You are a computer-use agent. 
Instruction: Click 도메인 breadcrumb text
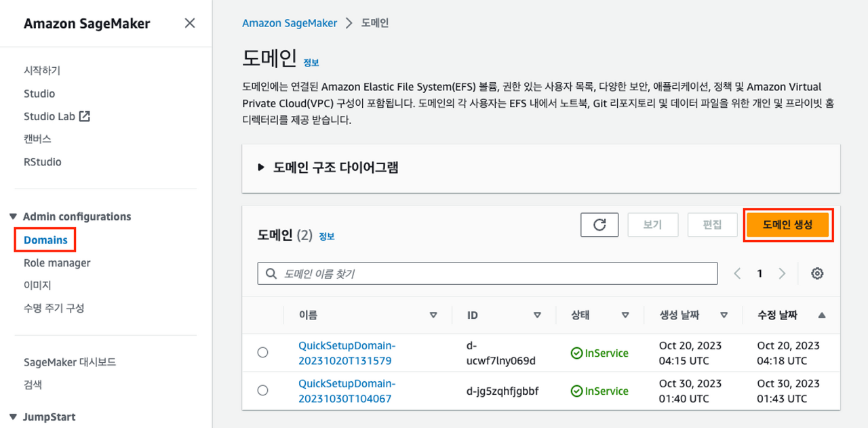[x=374, y=23]
